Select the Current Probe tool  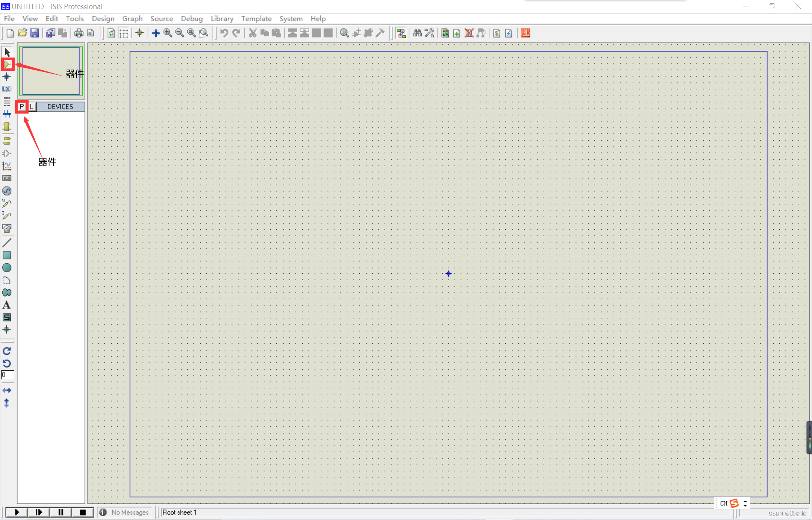click(7, 215)
